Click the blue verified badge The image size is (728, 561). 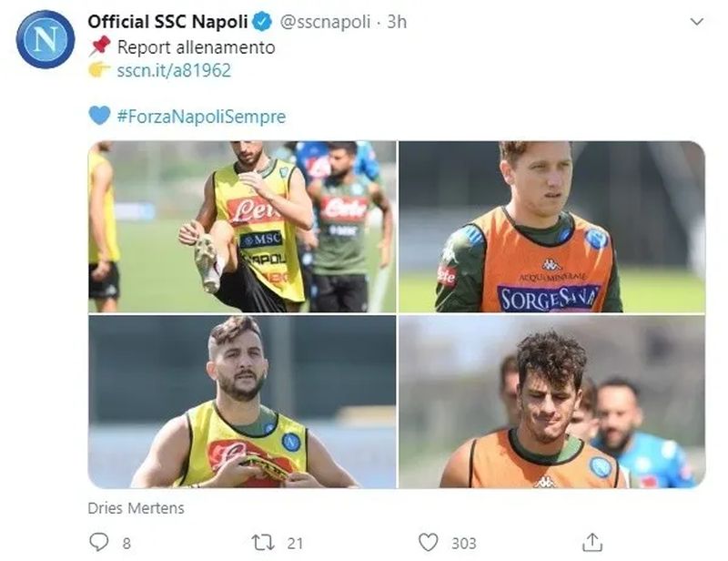pyautogui.click(x=262, y=21)
